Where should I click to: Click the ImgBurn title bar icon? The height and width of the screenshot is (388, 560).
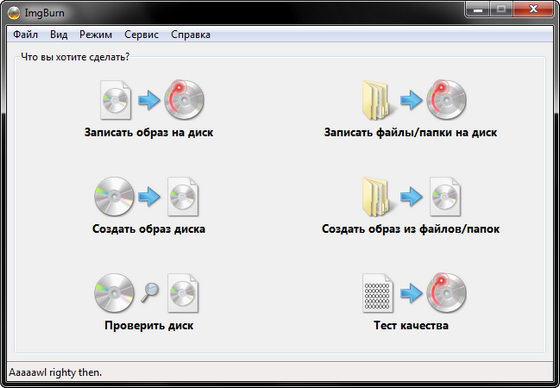point(14,13)
